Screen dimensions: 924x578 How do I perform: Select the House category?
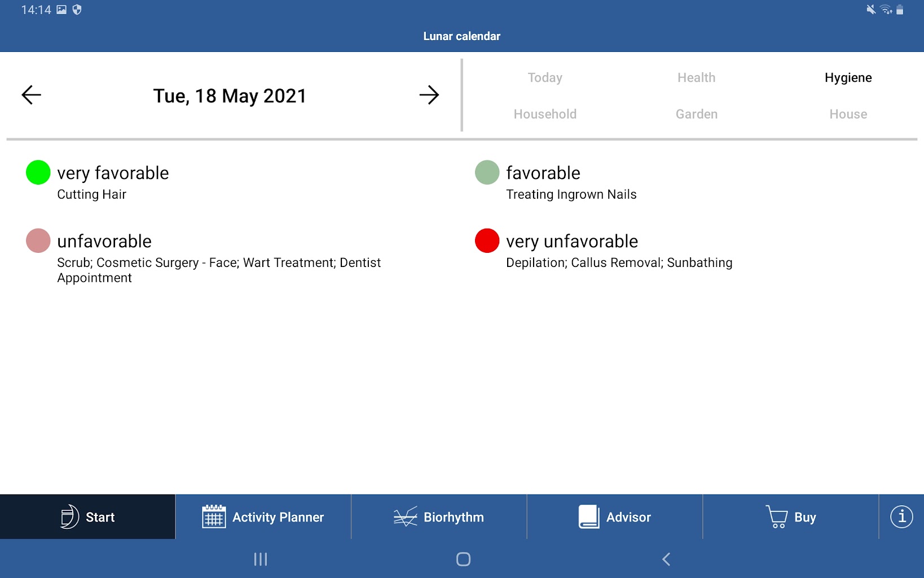pyautogui.click(x=848, y=114)
